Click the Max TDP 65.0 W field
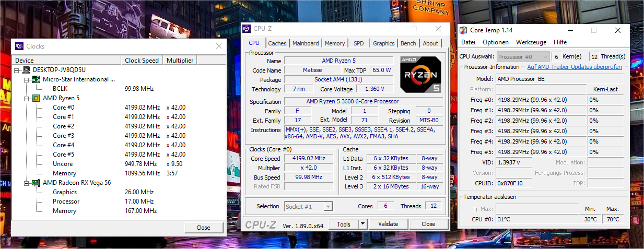 (381, 70)
